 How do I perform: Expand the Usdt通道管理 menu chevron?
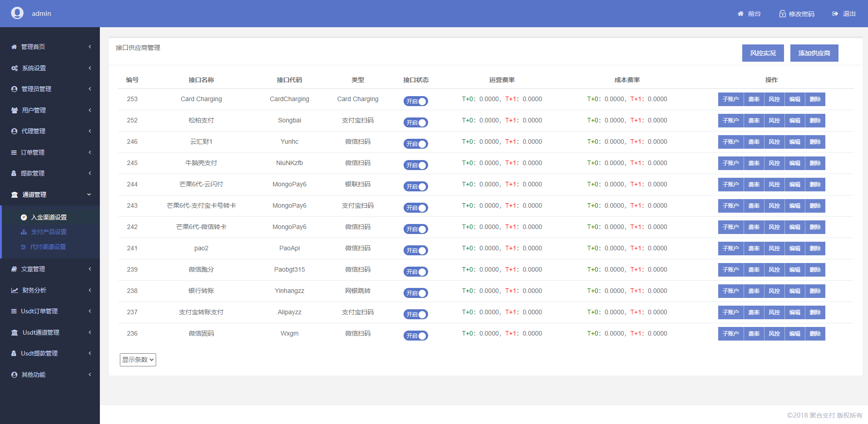(x=90, y=332)
